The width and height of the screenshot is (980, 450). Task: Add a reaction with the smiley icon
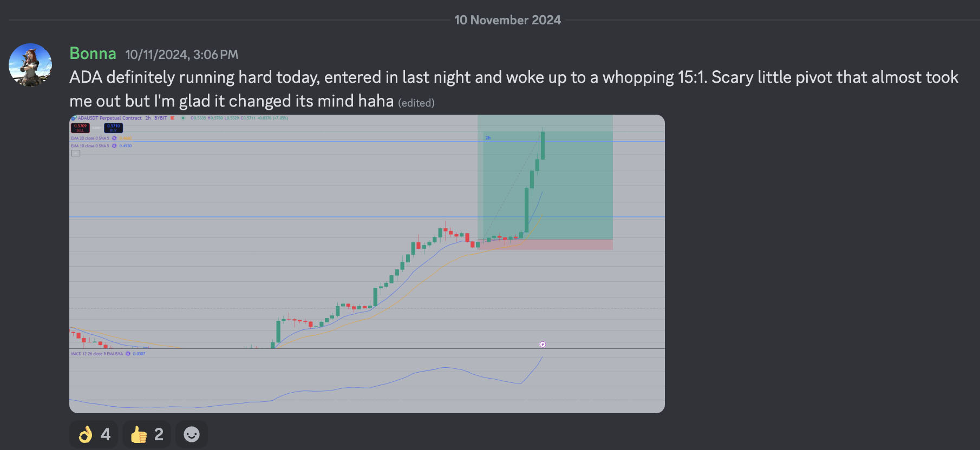tap(192, 434)
